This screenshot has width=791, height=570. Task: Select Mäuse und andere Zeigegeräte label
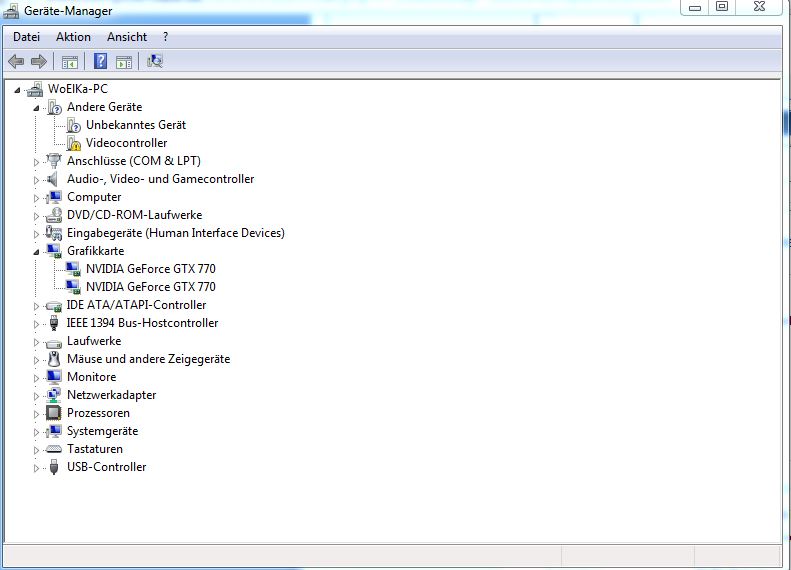pyautogui.click(x=149, y=359)
